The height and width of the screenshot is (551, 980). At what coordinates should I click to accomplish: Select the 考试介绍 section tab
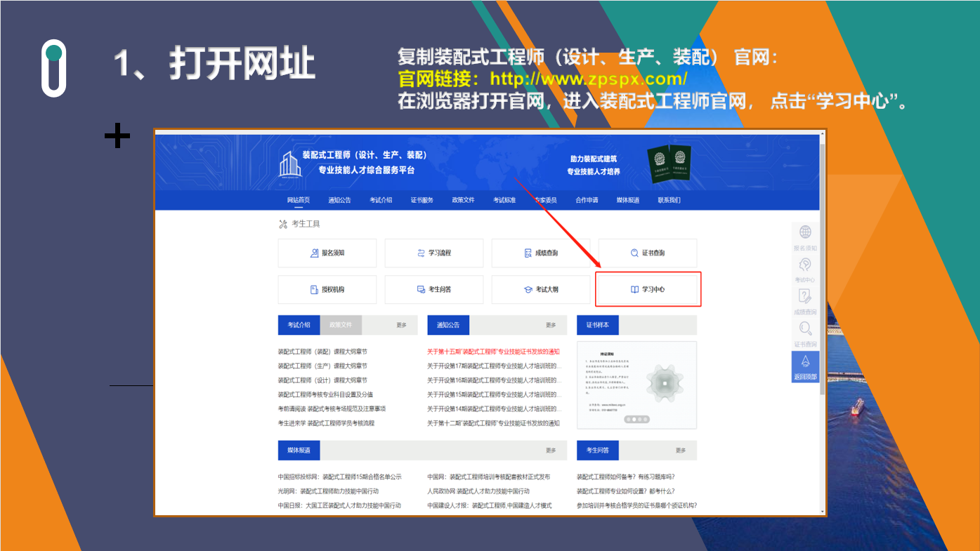(299, 325)
